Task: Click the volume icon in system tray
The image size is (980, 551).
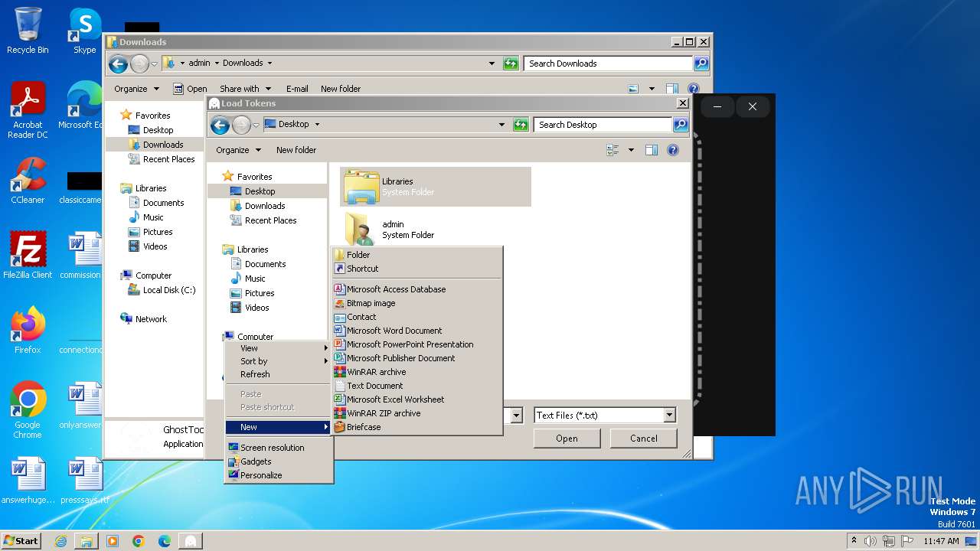Action: [x=871, y=541]
